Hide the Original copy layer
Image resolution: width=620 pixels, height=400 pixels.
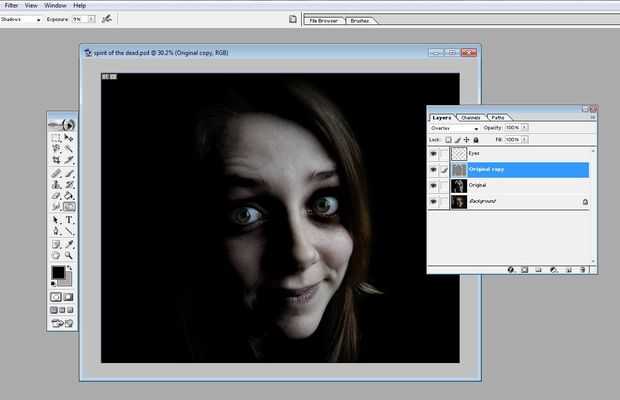pos(434,170)
